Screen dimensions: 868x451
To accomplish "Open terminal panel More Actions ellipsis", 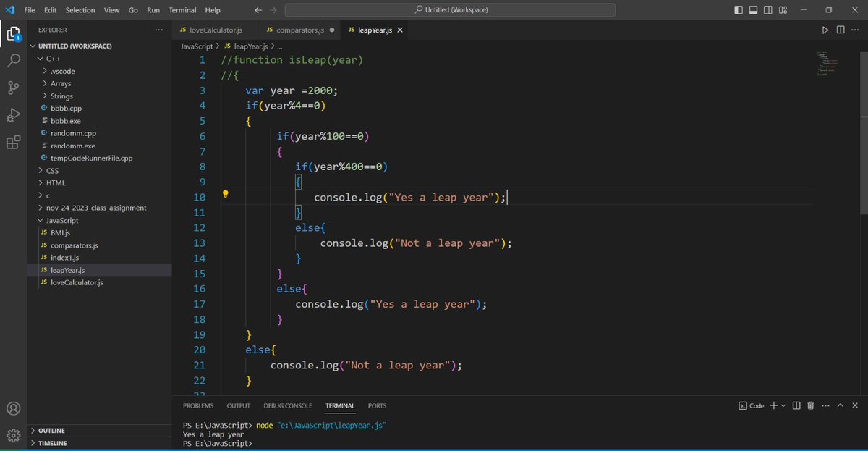I will pyautogui.click(x=826, y=405).
